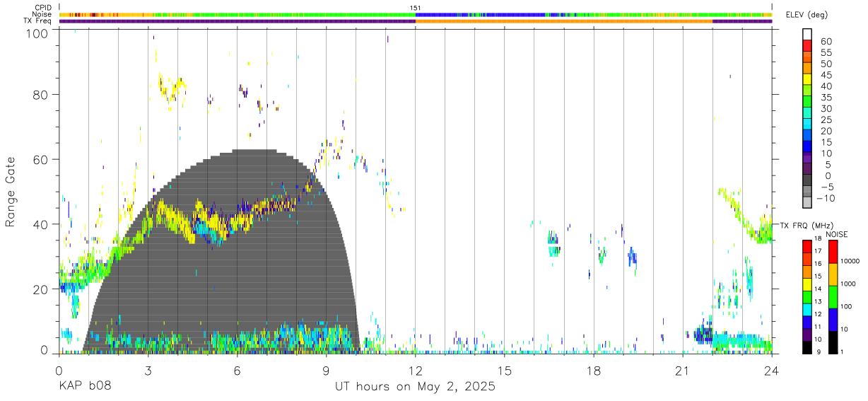
Task: Click the ELEV legend value 30
Action: tap(826, 109)
